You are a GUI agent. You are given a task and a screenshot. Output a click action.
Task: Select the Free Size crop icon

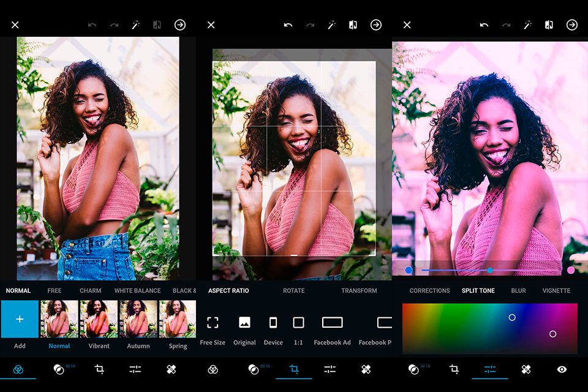coord(213,323)
